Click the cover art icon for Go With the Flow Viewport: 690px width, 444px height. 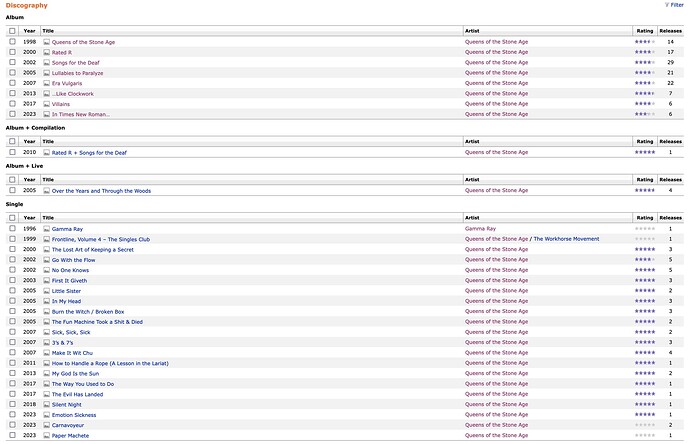click(x=47, y=260)
